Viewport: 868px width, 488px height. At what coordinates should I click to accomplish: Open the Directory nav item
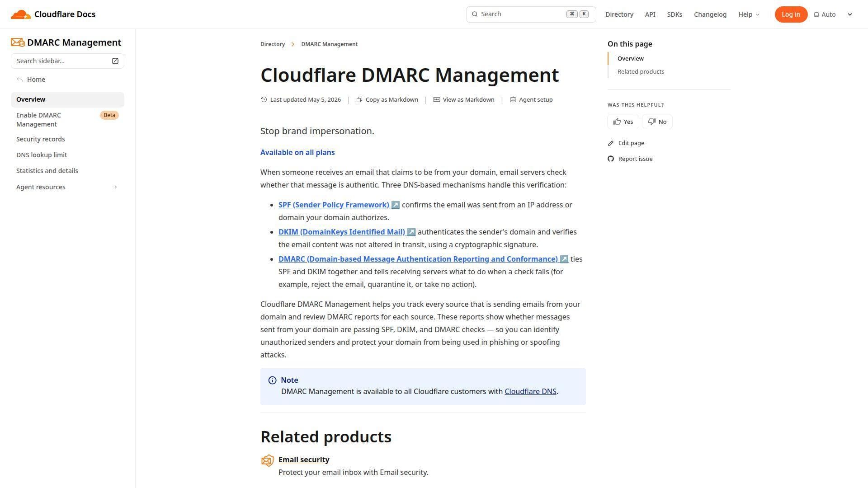[x=619, y=14]
